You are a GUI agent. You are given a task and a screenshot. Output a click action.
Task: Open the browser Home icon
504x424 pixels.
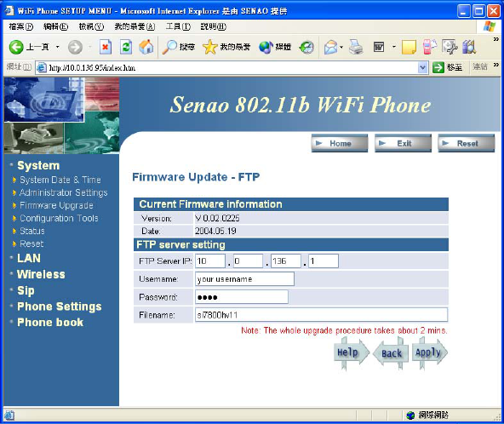tap(146, 47)
